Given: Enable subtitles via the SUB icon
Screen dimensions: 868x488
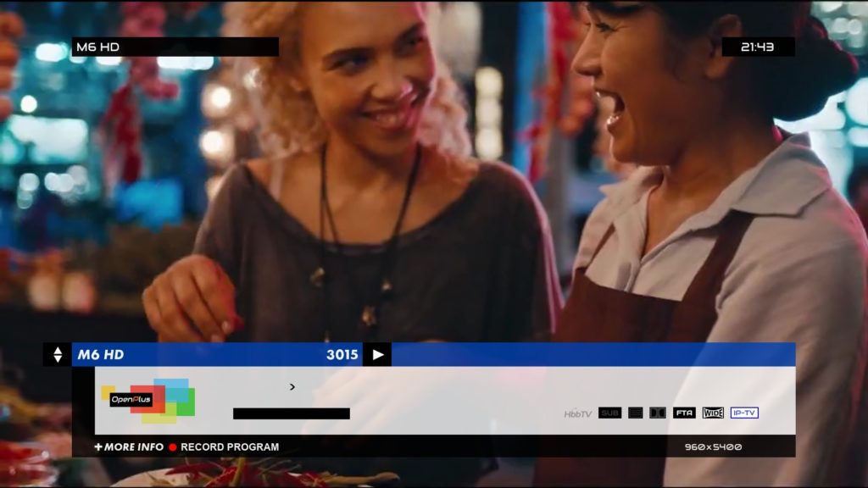Looking at the screenshot, I should click(x=610, y=413).
